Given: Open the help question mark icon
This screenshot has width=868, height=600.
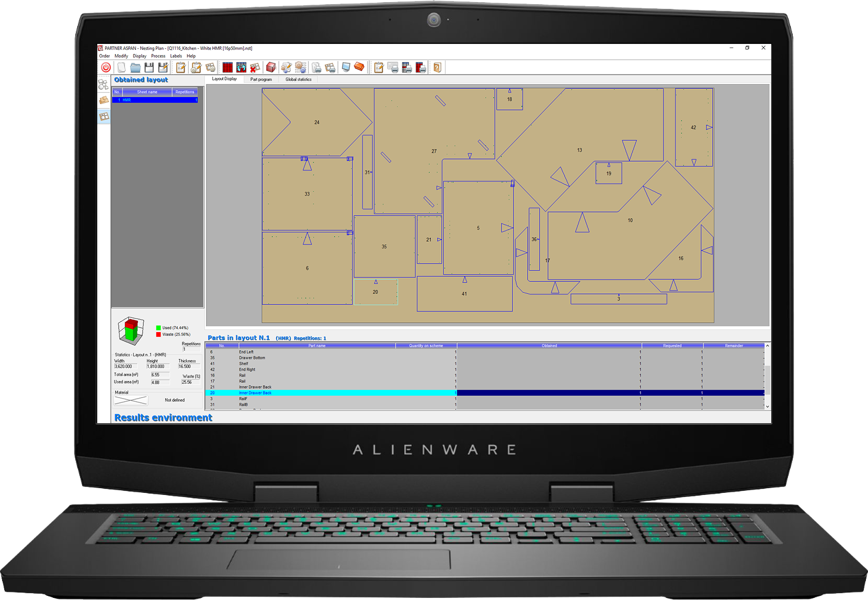Looking at the screenshot, I should tap(438, 67).
